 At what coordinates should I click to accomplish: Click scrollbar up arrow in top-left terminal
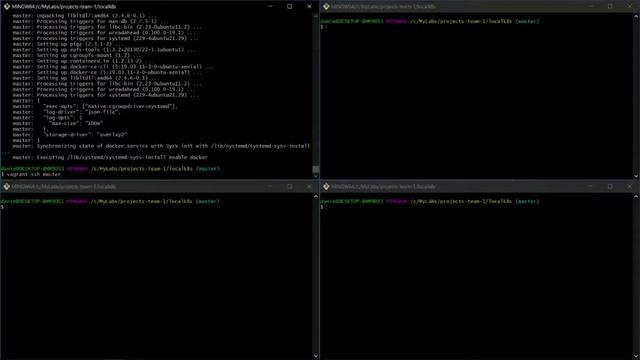click(x=316, y=16)
